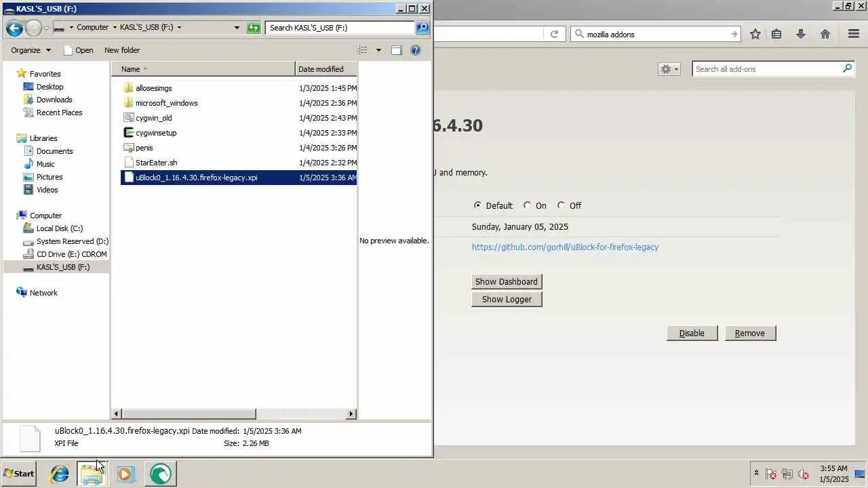
Task: Open Firefox bookmarks list icon
Action: point(776,34)
